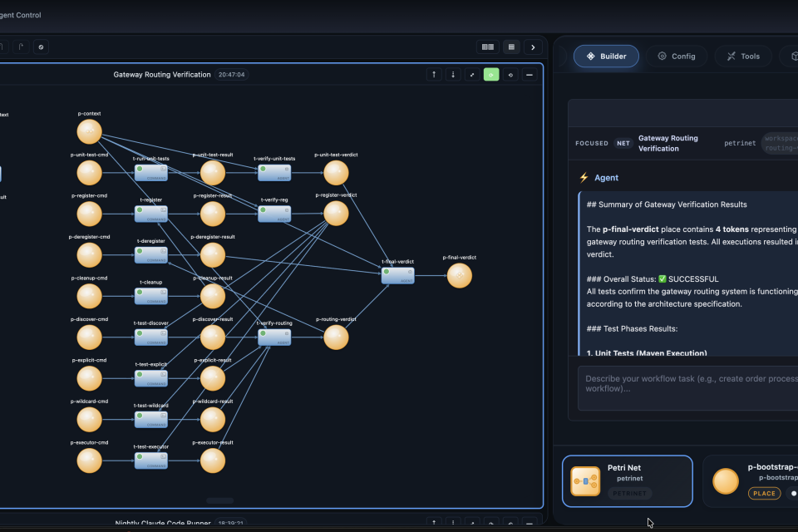Open the Builder tab
This screenshot has height=532, width=798.
pyautogui.click(x=606, y=57)
